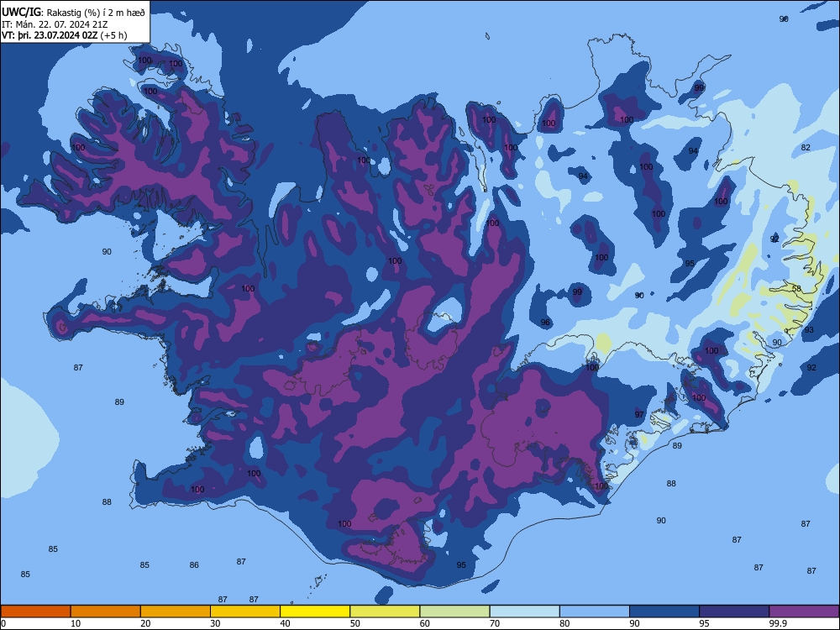
Task: Click the '70' legend tick label
Action: pos(495,623)
